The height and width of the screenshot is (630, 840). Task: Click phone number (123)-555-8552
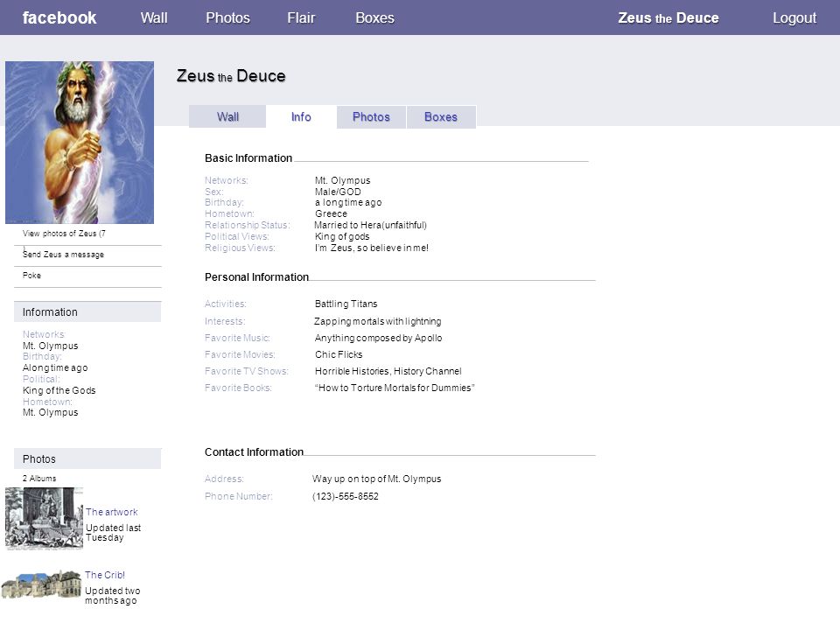(x=346, y=497)
